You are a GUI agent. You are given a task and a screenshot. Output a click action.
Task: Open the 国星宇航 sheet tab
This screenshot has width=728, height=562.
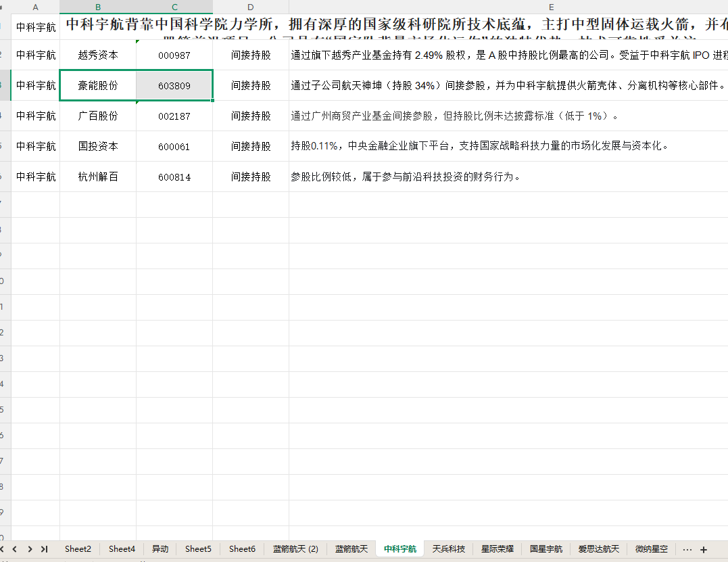pos(546,549)
